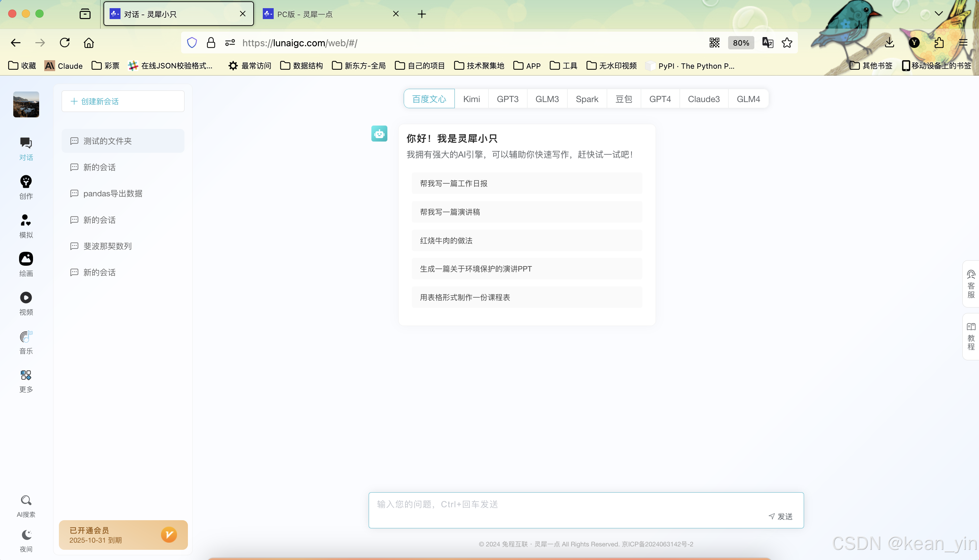Click the 客服 customer service icon
This screenshot has height=560, width=979.
point(970,284)
